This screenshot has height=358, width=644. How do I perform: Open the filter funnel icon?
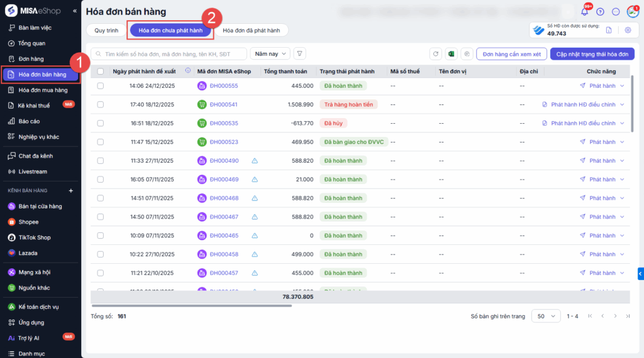click(300, 54)
